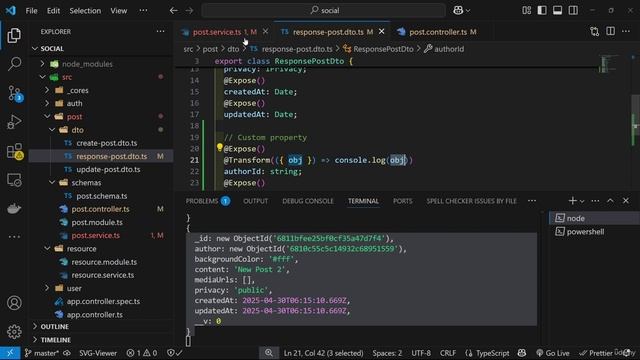Open create-post.dto.ts file
Viewport: 640px width, 360px height.
[x=107, y=143]
